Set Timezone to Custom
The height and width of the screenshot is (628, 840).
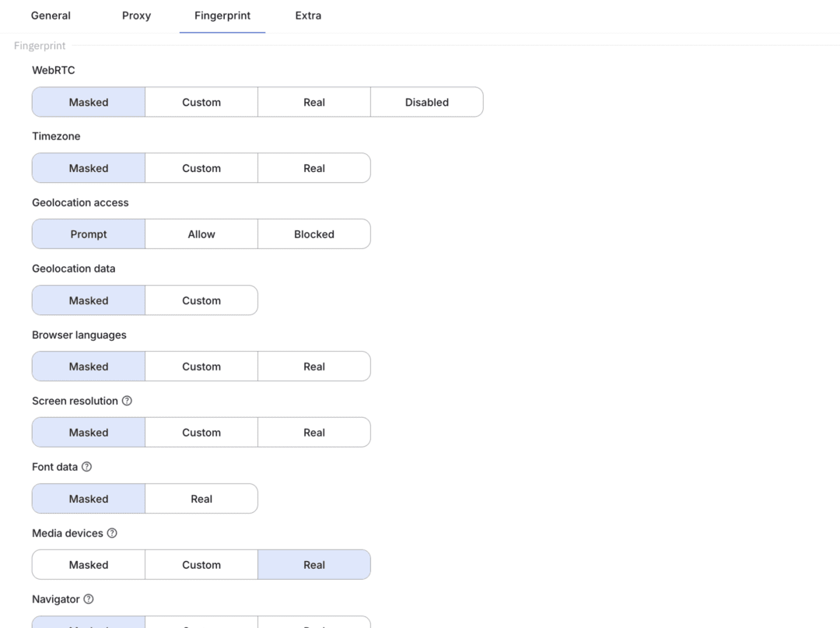pyautogui.click(x=201, y=168)
